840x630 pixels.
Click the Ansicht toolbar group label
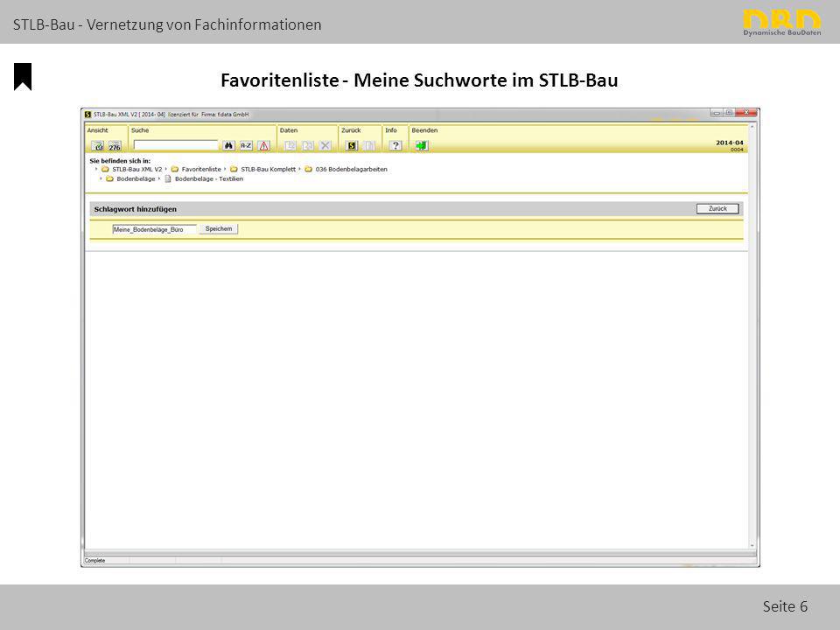point(97,130)
